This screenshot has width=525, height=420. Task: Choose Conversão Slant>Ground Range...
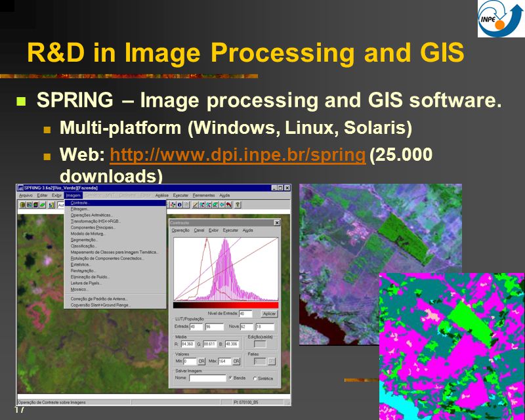[115, 305]
